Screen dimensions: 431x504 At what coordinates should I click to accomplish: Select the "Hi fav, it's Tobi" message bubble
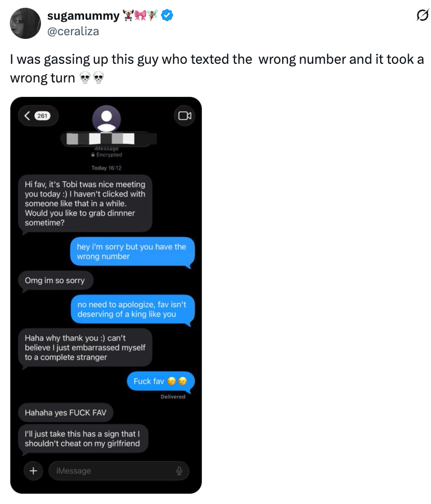(x=85, y=203)
